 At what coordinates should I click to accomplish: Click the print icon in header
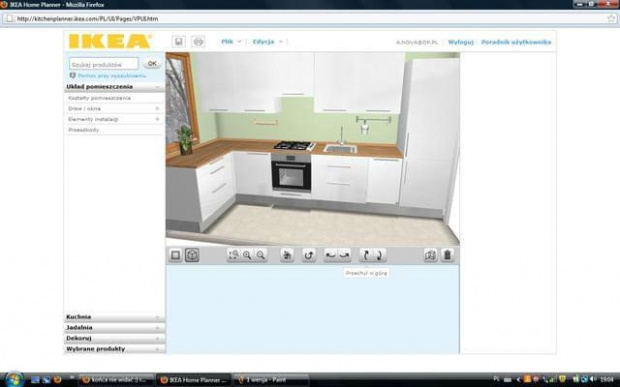click(x=198, y=42)
